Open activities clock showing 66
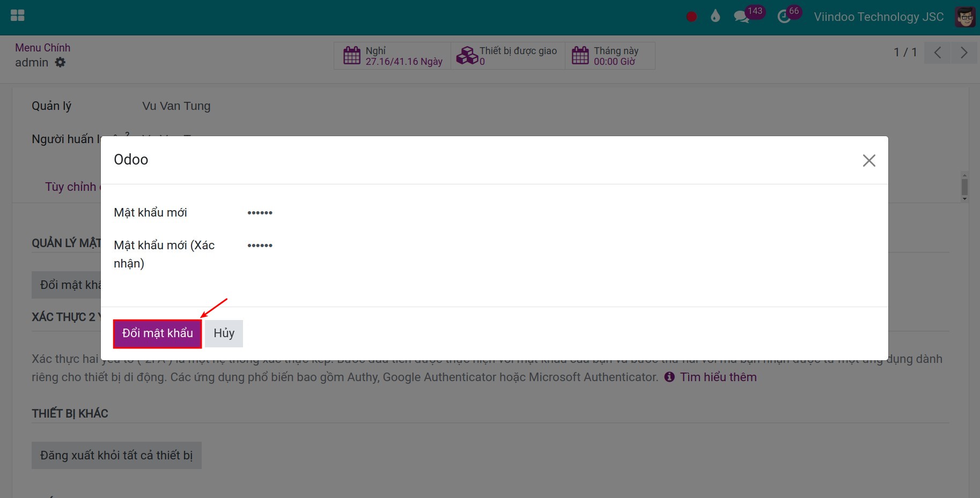This screenshot has width=980, height=498. (x=789, y=14)
